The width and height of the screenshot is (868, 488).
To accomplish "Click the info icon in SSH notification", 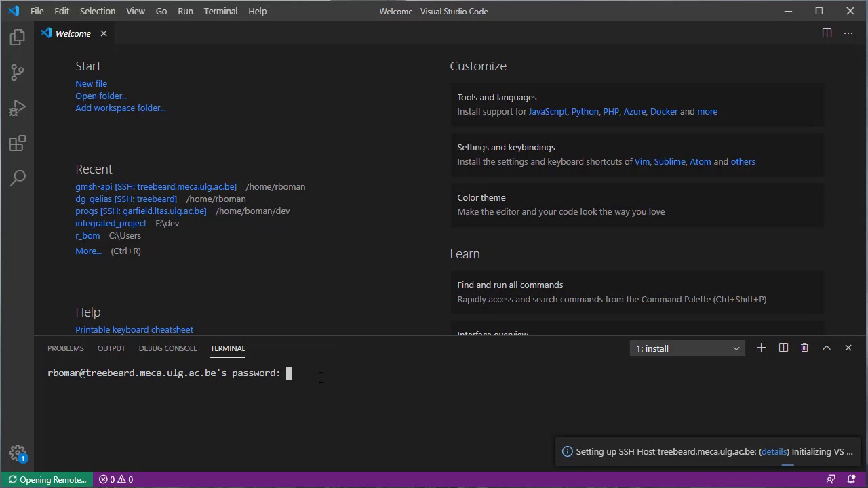I will click(568, 451).
